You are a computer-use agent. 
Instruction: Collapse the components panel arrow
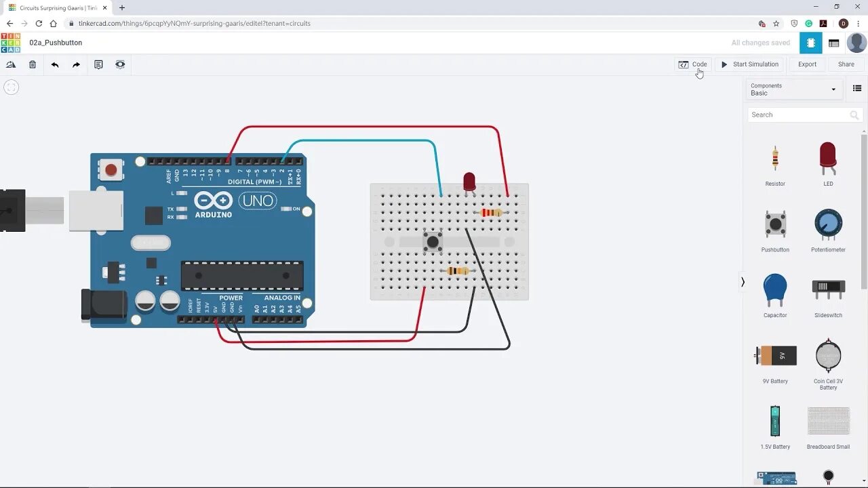[x=743, y=282]
